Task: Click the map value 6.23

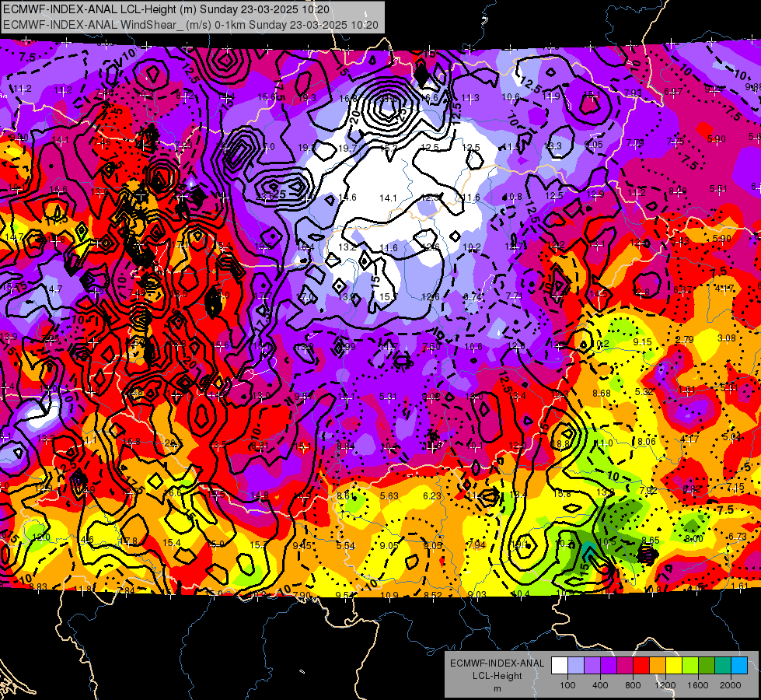Action: [432, 496]
